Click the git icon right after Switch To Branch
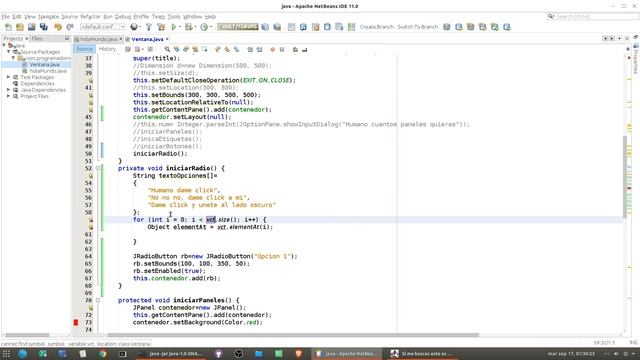Screen dimensions: 640x360 click(447, 27)
